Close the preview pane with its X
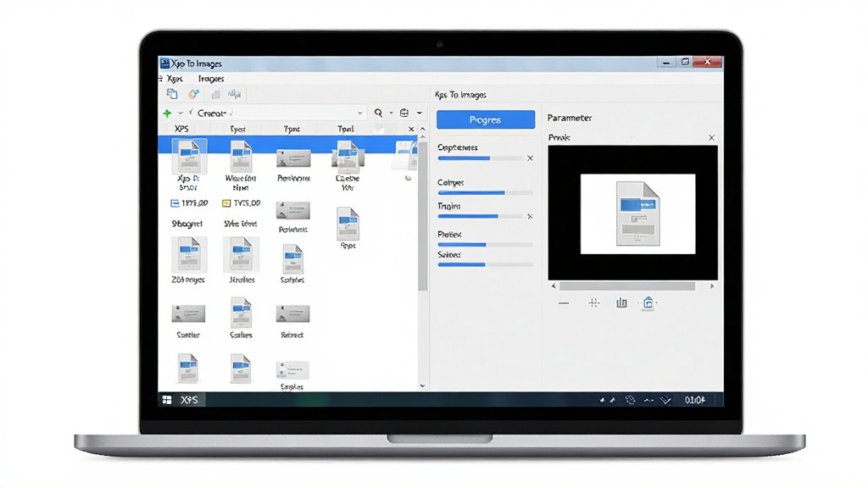This screenshot has height=488, width=868. (711, 137)
